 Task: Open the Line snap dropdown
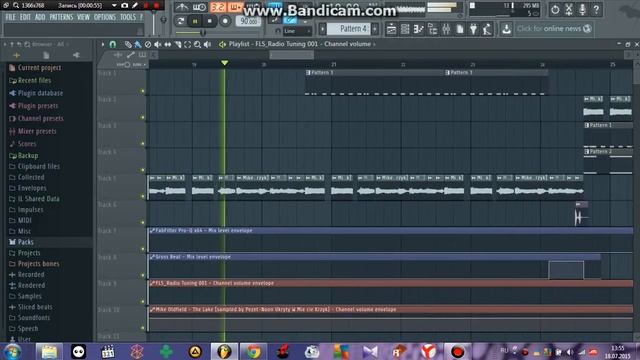(297, 31)
